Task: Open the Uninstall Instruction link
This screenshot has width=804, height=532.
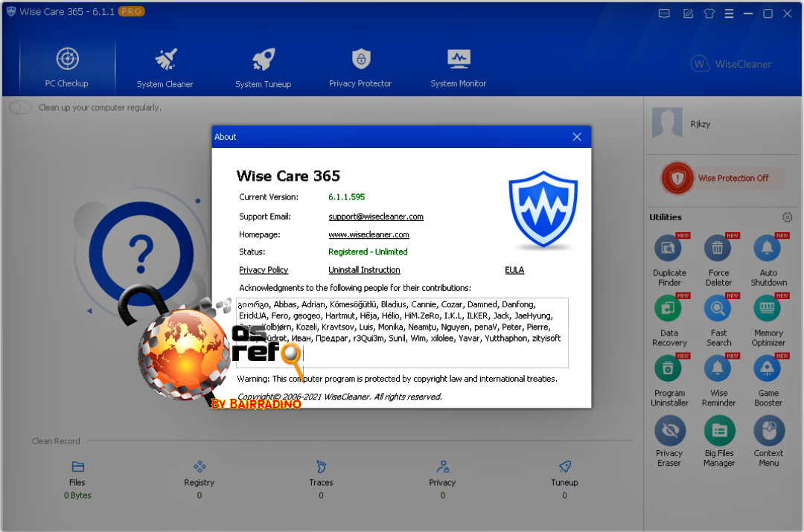Action: pos(364,270)
